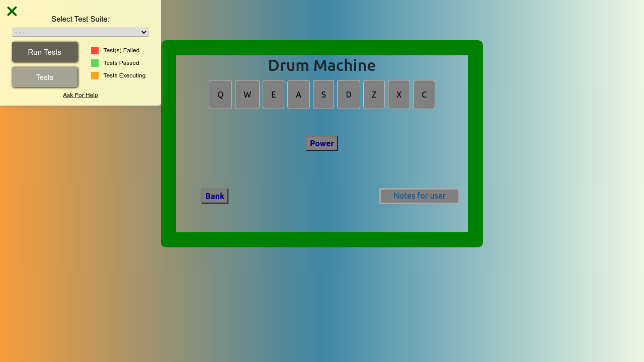Click the Run Tests button

pyautogui.click(x=45, y=52)
